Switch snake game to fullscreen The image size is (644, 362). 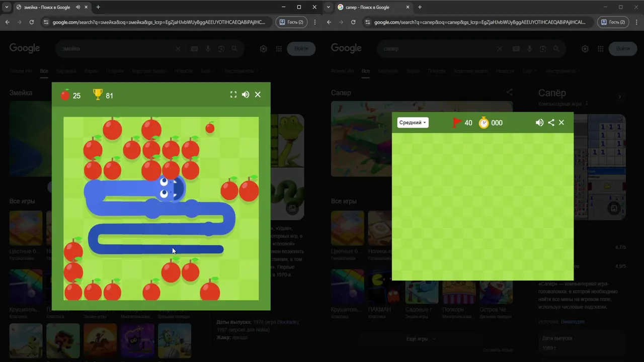233,95
